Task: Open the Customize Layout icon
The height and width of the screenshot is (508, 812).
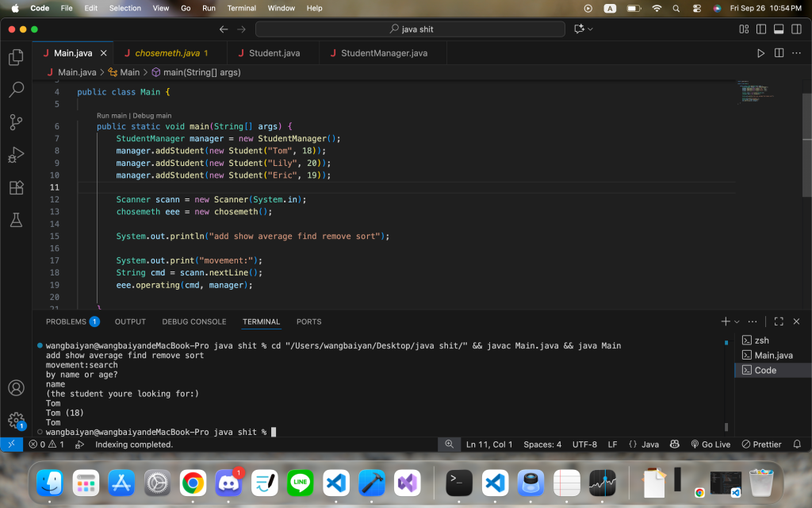Action: [744, 29]
